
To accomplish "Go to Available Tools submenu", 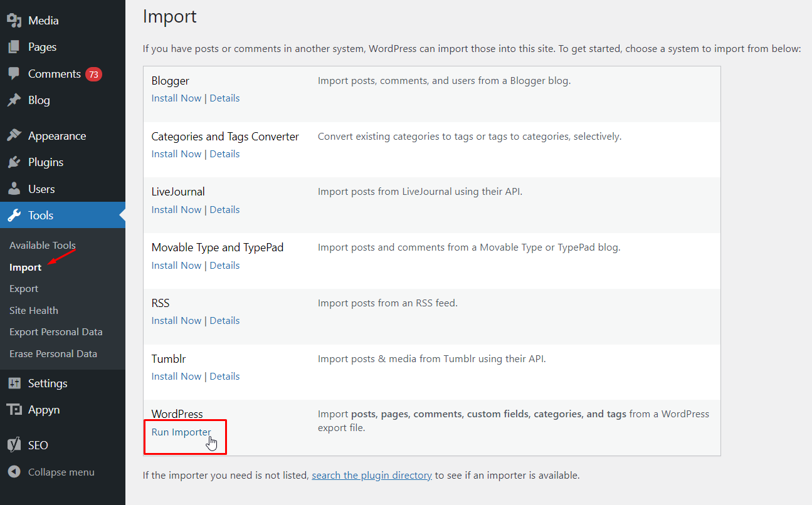I will pos(43,246).
